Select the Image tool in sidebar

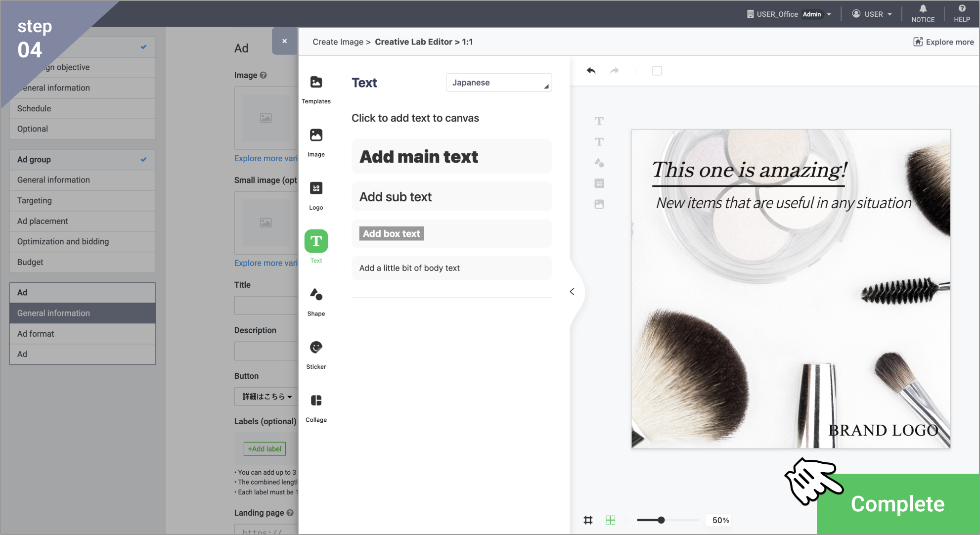pos(316,135)
